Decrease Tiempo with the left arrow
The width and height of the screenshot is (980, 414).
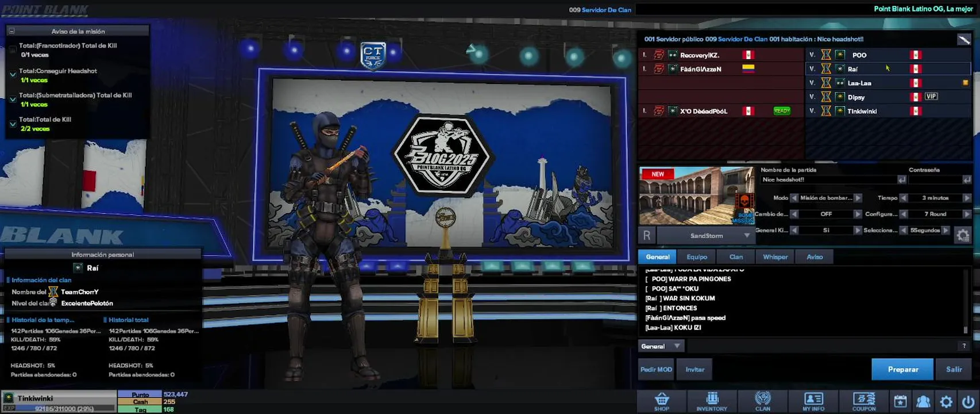pyautogui.click(x=904, y=198)
